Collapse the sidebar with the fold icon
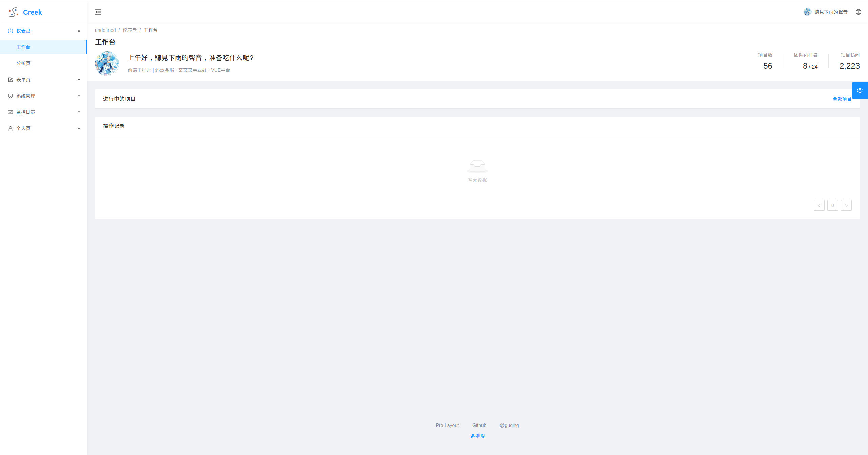The image size is (868, 455). [98, 12]
